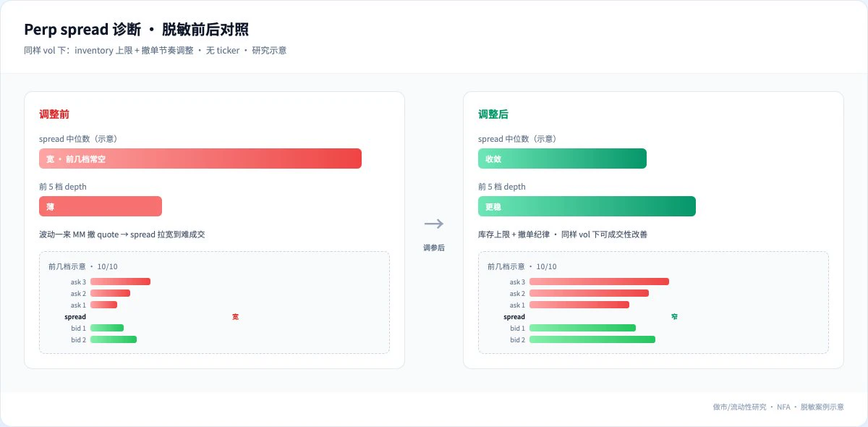Click the arrow icon above 调参后
This screenshot has width=868, height=427.
434,224
